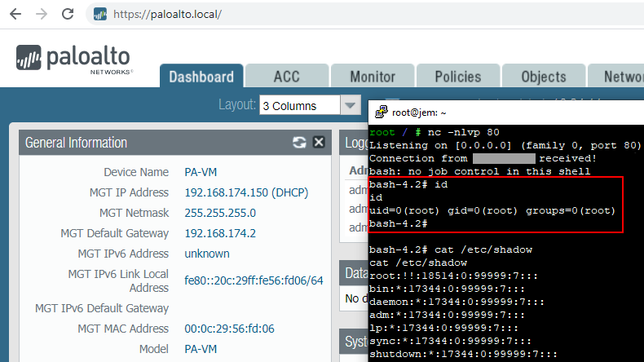Click the paloalto networks logo
This screenshot has width=644, height=362.
[x=74, y=59]
